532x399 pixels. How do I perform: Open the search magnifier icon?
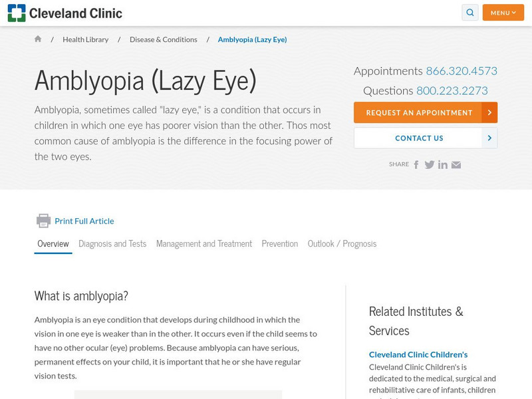[x=470, y=13]
